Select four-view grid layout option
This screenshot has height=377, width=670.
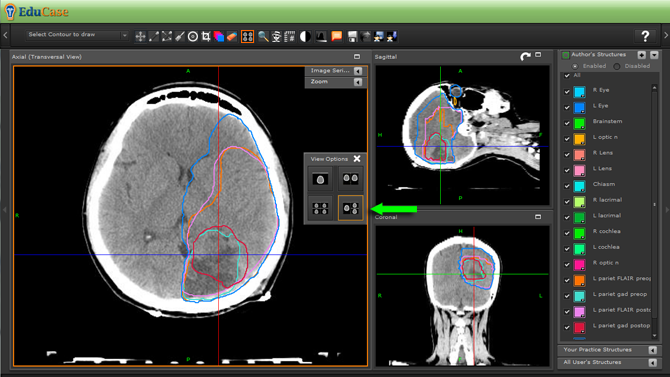pyautogui.click(x=320, y=209)
